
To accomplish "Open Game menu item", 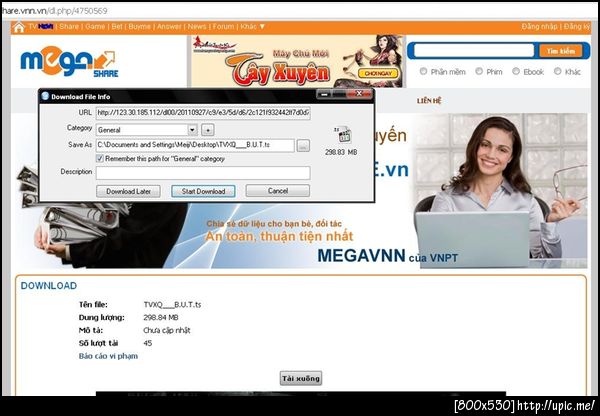I will (x=95, y=26).
